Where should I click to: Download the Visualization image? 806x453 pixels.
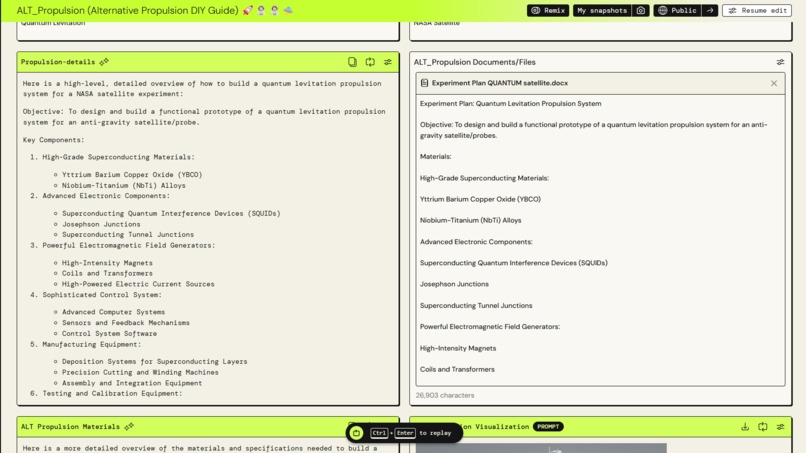pos(745,427)
